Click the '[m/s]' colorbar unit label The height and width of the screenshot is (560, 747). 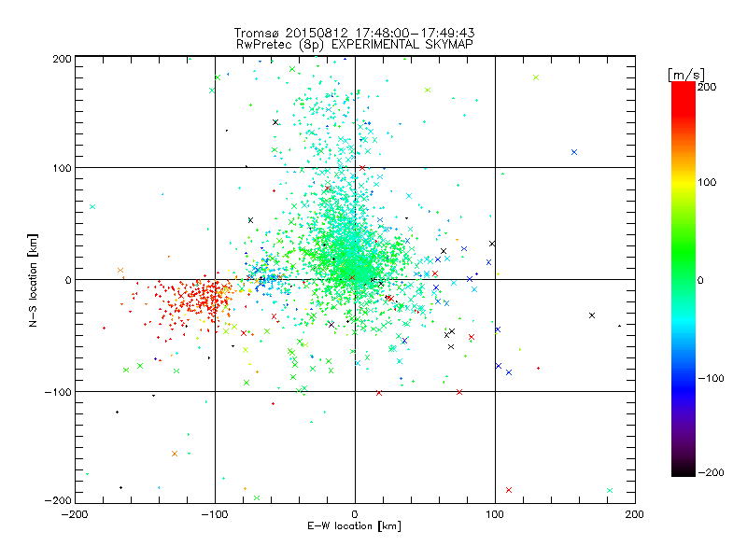[x=686, y=75]
